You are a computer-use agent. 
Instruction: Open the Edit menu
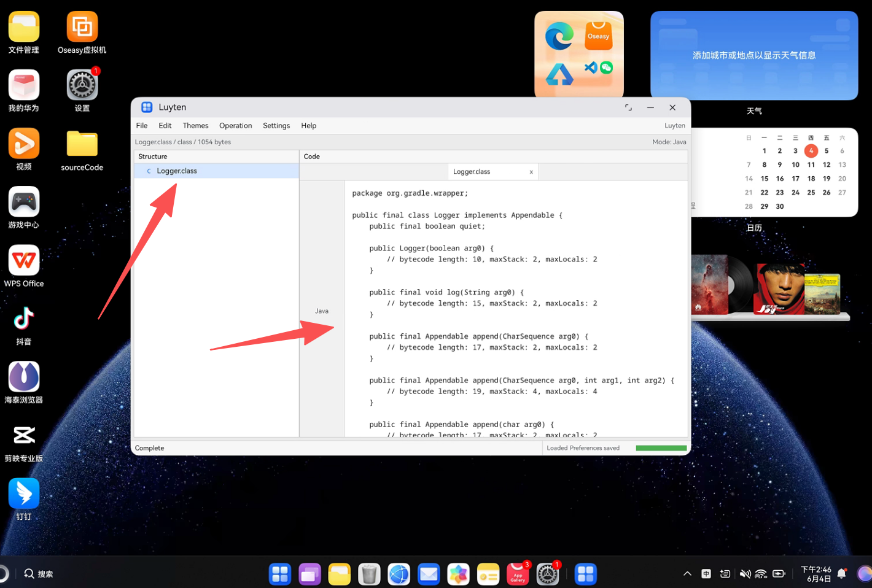[x=165, y=126]
